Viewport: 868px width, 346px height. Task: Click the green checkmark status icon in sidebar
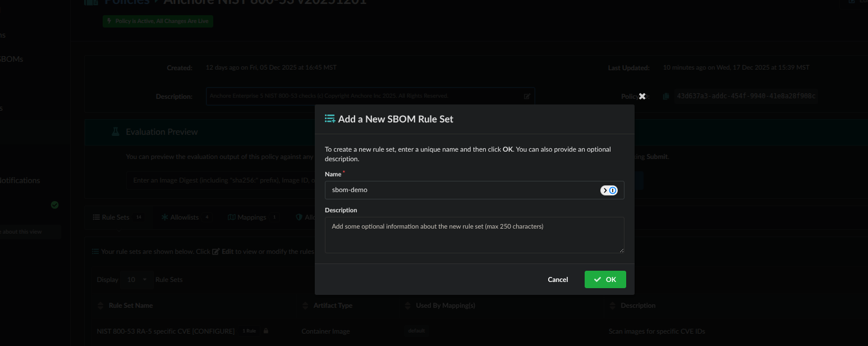click(x=54, y=205)
